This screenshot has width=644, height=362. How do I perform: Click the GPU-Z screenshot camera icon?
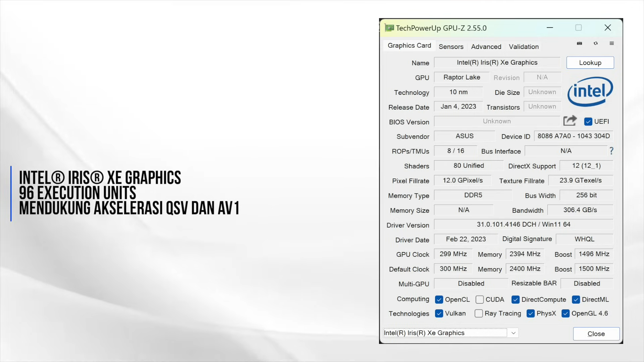click(579, 43)
